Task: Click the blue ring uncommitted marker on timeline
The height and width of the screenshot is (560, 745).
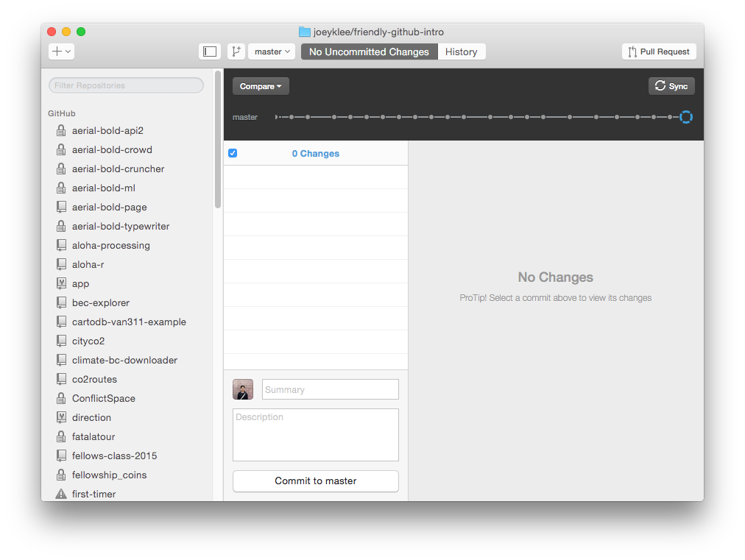Action: click(685, 117)
